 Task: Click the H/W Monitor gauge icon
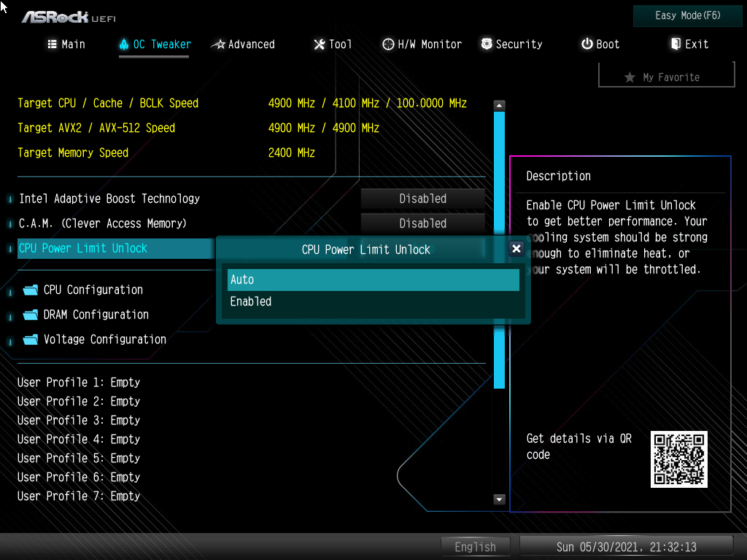pos(388,44)
